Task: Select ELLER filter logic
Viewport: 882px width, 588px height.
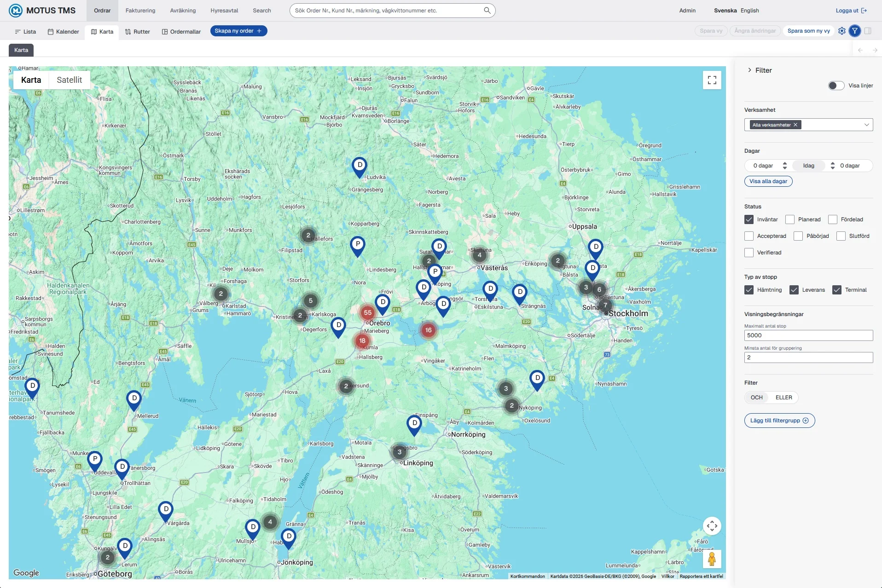Action: tap(783, 398)
